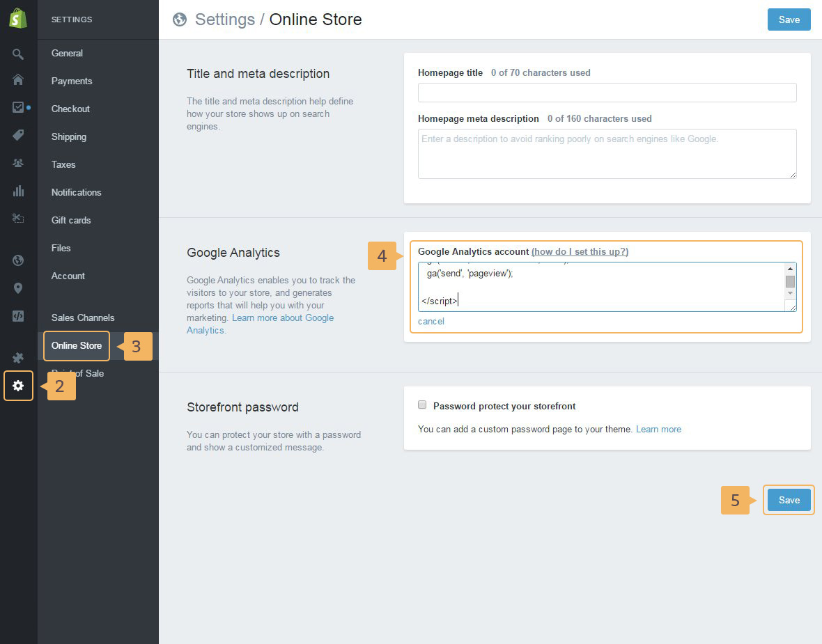Open 'how do I set this up?' link
This screenshot has height=644, width=822.
click(580, 251)
